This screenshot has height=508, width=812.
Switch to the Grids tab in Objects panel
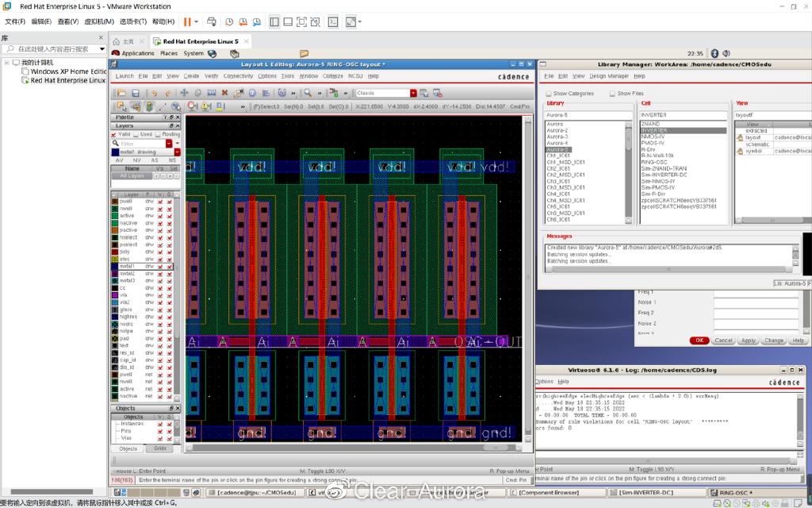click(160, 449)
